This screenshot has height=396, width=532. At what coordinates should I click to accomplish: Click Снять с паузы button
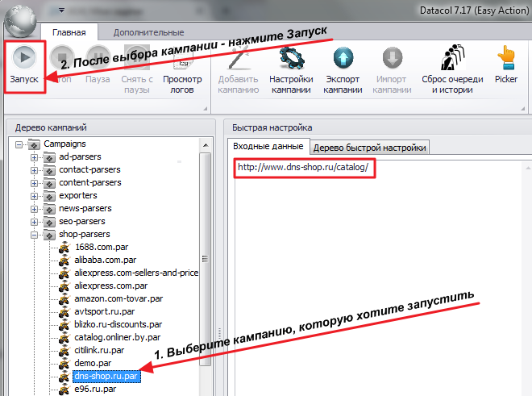(137, 69)
